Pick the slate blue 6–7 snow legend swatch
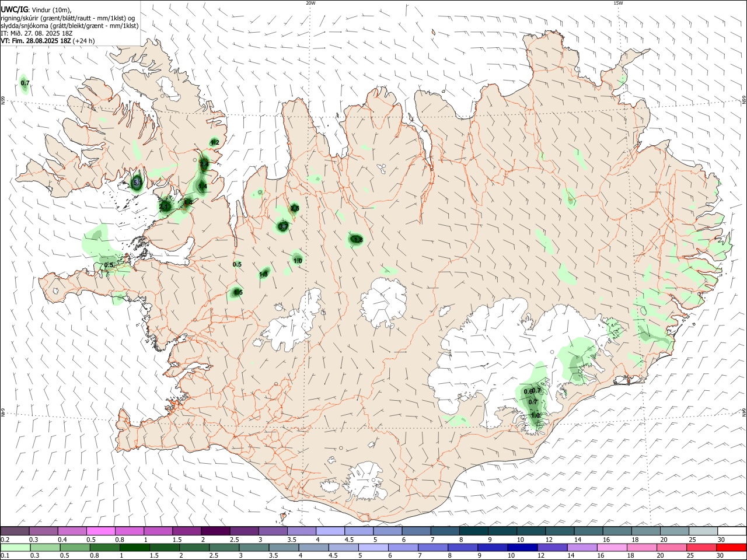Viewport: 747px width, 560px height. click(x=416, y=531)
